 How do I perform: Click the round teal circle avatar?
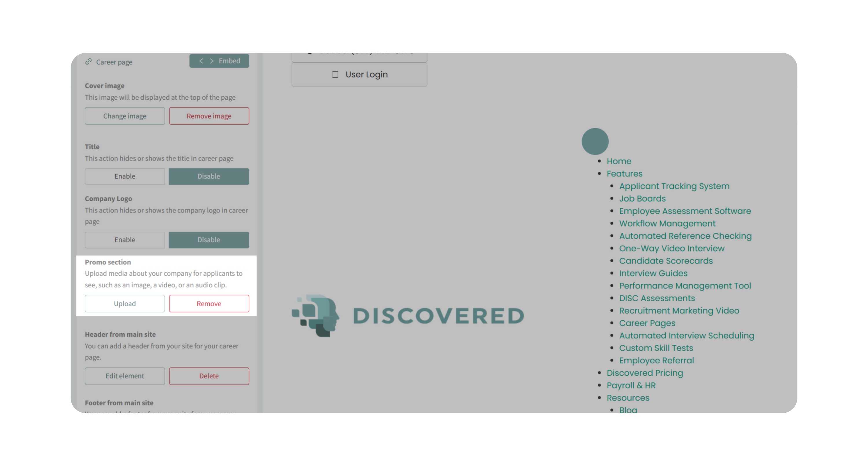[x=595, y=141]
